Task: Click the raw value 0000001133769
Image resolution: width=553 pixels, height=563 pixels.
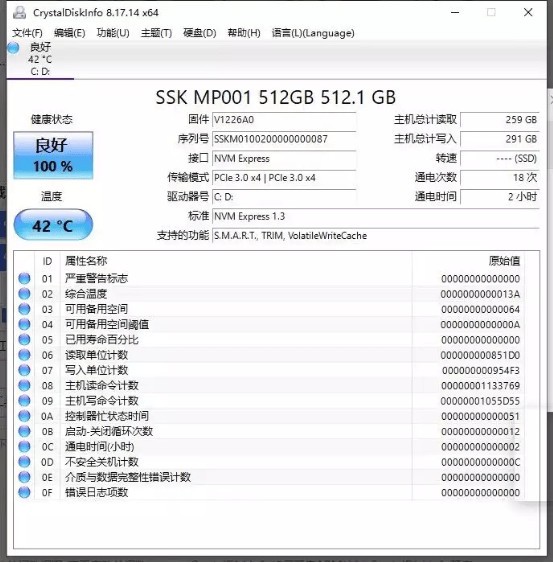Action: tap(480, 386)
